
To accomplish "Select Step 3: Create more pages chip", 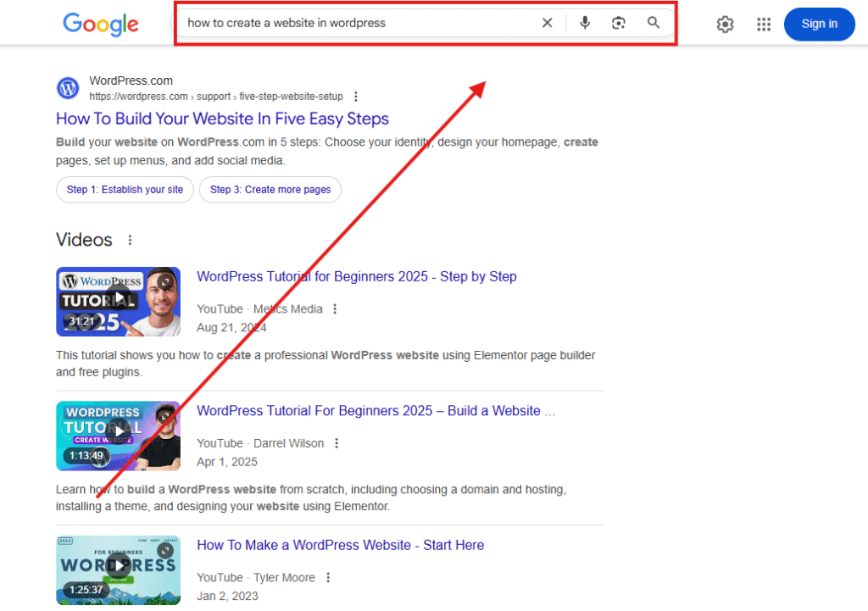I will (270, 190).
